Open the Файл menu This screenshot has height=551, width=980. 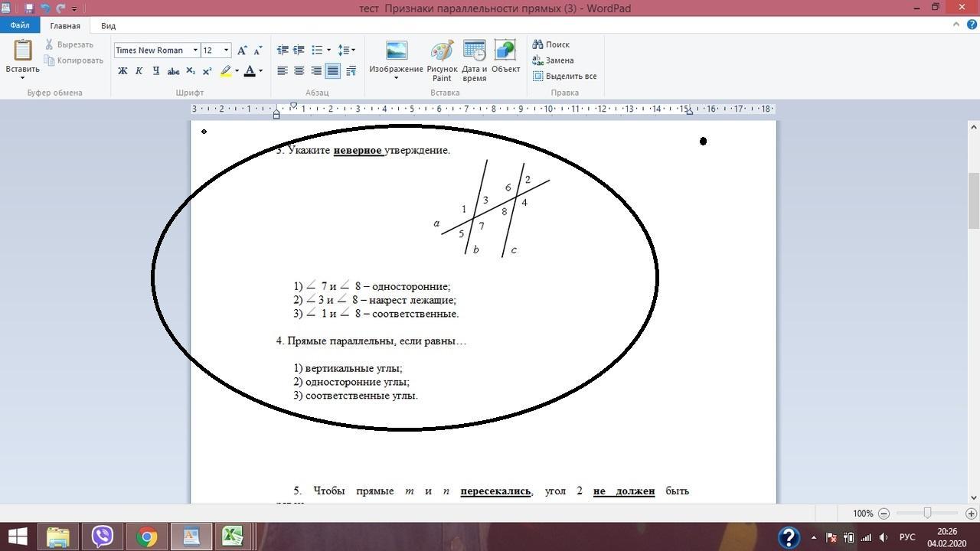[20, 25]
